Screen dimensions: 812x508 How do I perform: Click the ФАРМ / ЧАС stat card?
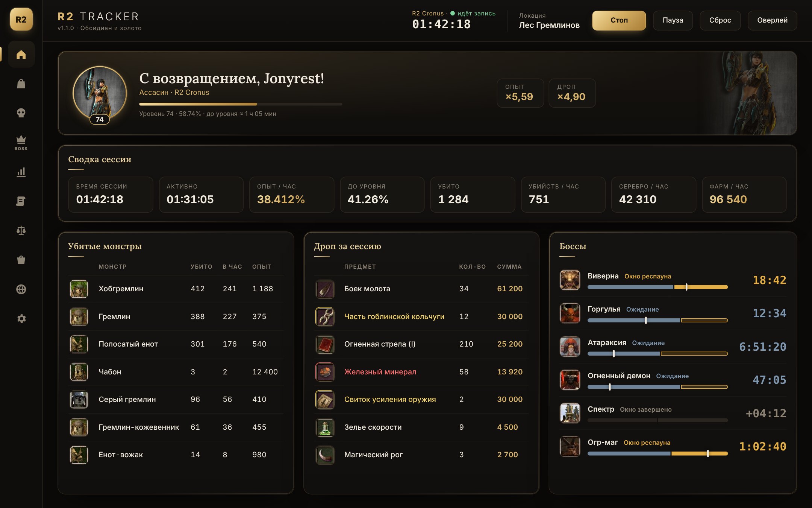(744, 195)
